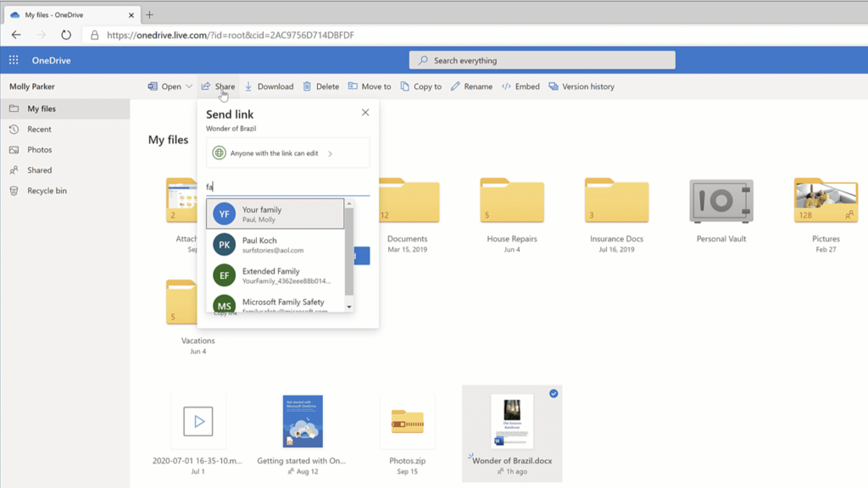Select Extended Family suggestion

tap(275, 275)
